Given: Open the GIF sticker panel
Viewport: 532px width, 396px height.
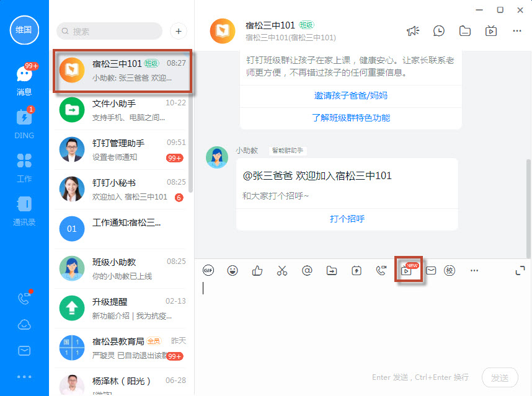Looking at the screenshot, I should [x=209, y=271].
